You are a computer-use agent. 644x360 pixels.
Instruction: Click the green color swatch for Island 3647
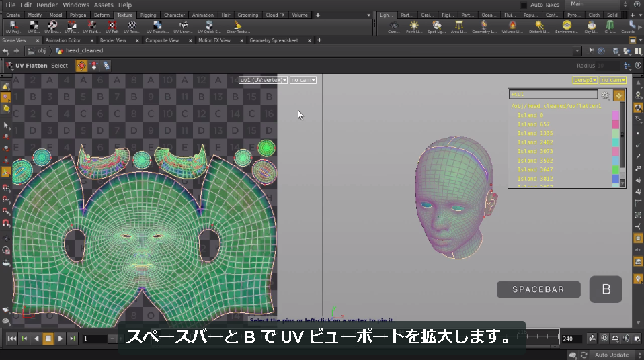tap(615, 169)
